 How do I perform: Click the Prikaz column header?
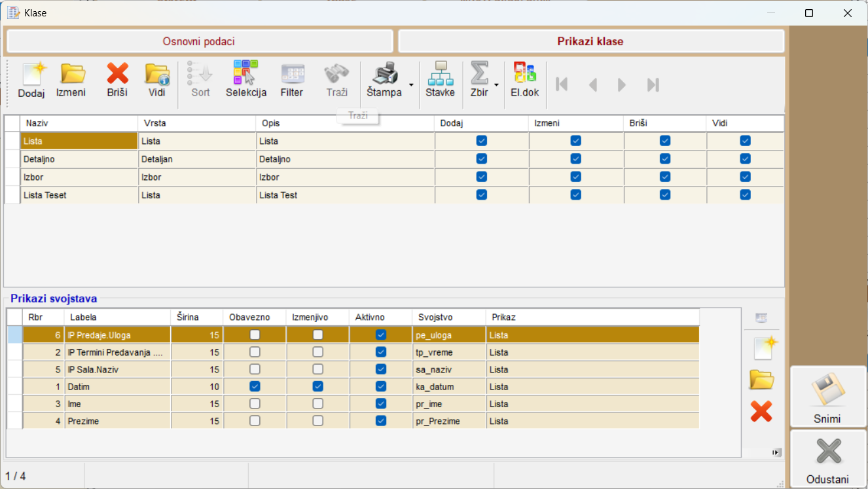592,317
